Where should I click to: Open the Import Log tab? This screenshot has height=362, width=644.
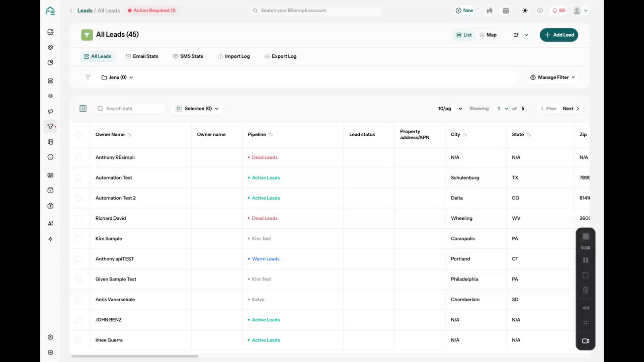tap(234, 56)
